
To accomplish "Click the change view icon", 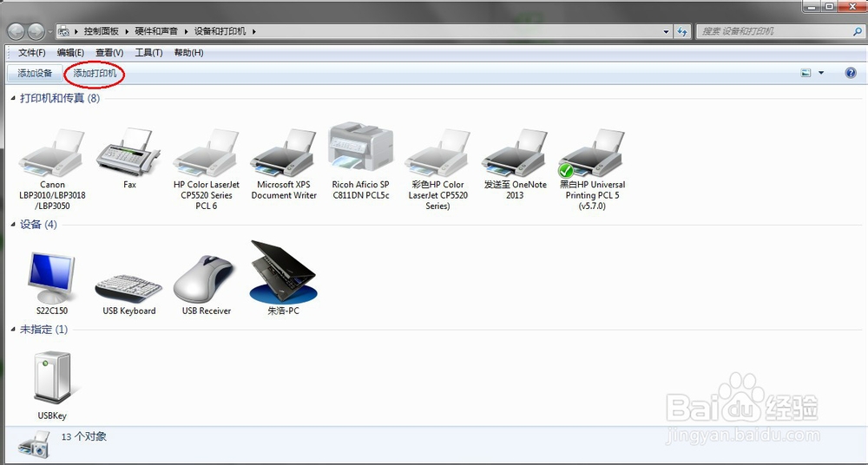I will (x=806, y=73).
